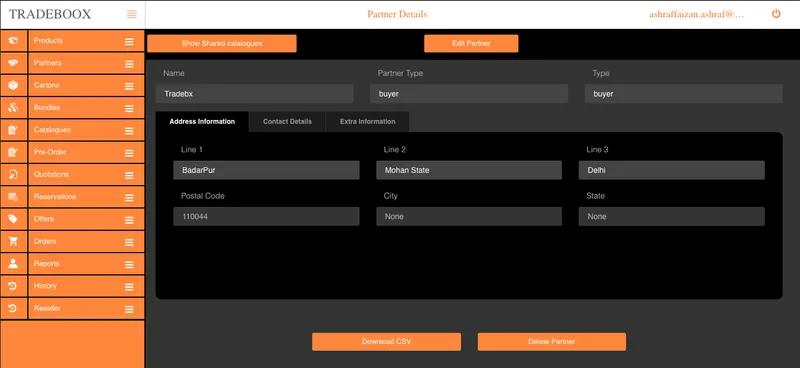
Task: Toggle the sidebar with header hamburger icon
Action: pos(132,14)
